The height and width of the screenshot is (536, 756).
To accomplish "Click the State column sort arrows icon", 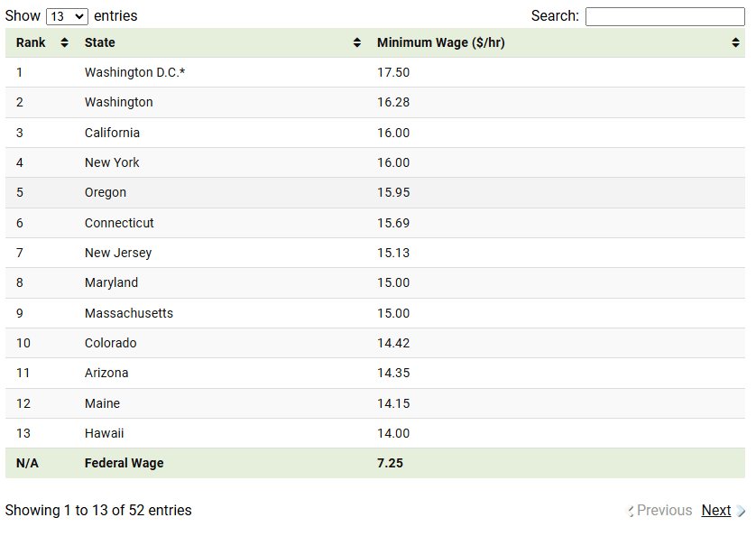I will click(x=357, y=42).
